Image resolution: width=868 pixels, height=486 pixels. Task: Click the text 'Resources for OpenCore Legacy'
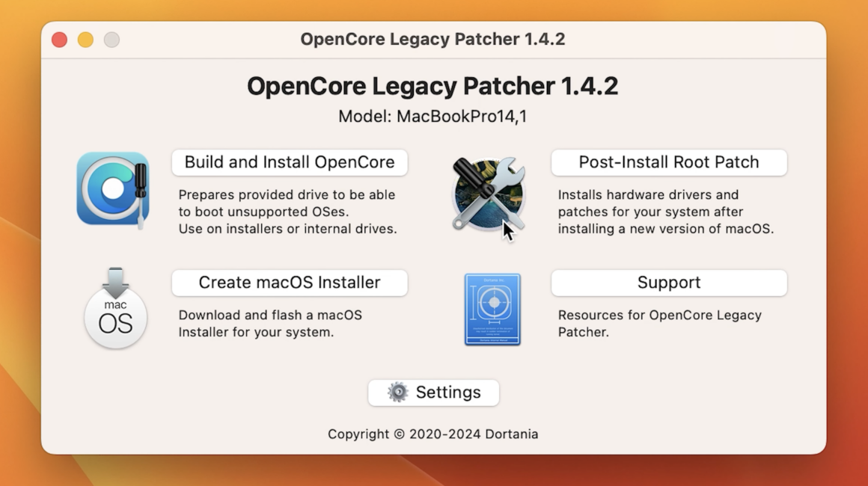pos(660,316)
